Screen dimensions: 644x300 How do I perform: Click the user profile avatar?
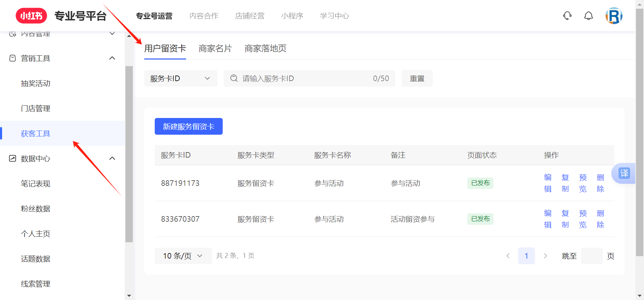(x=614, y=16)
